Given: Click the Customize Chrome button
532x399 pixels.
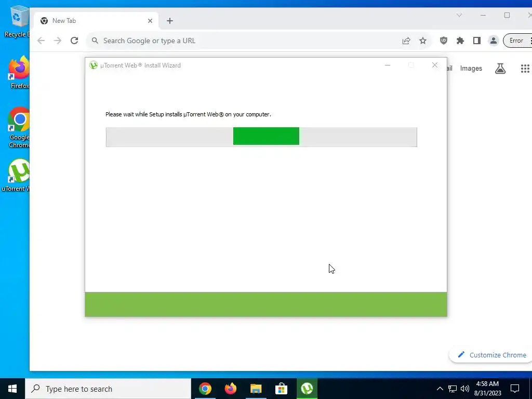Looking at the screenshot, I should [x=491, y=355].
